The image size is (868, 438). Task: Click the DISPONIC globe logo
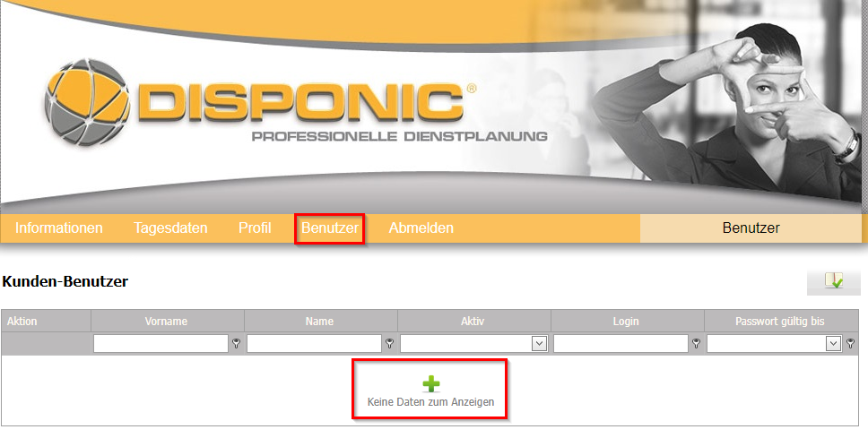pyautogui.click(x=86, y=102)
